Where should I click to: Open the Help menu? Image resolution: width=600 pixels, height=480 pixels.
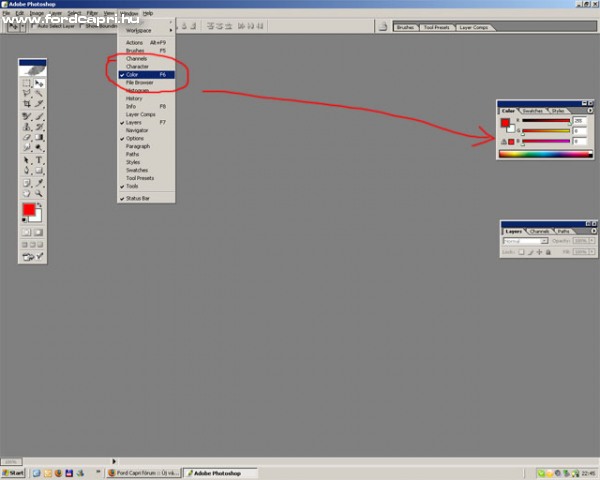(x=148, y=13)
